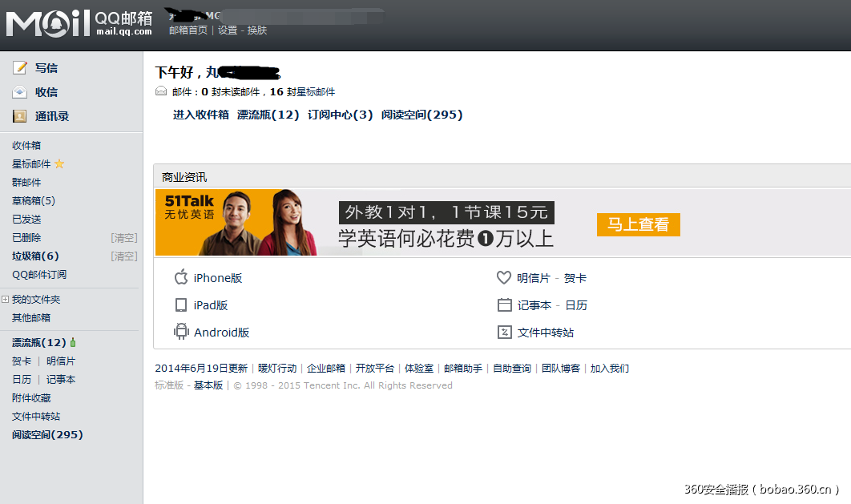Image resolution: width=851 pixels, height=504 pixels.
Task: Click the calendar icon for 记事本
Action: 504,305
